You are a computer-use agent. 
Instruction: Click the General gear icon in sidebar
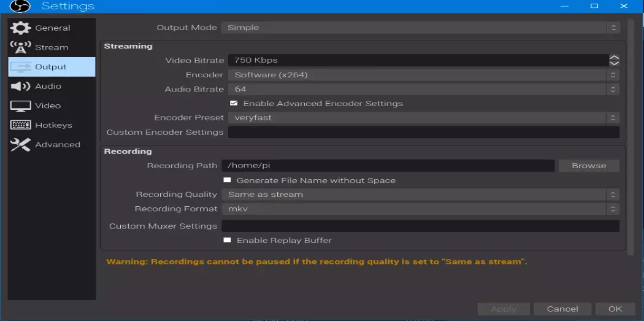tap(20, 28)
